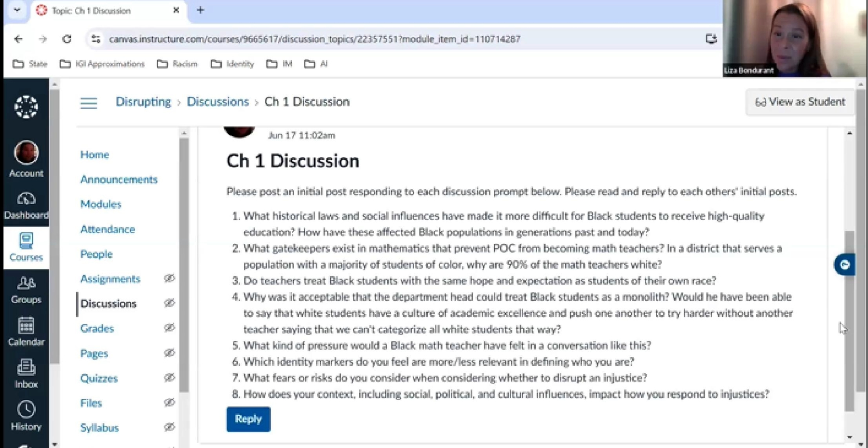The width and height of the screenshot is (868, 448).
Task: Select Modules in the course menu
Action: [101, 204]
